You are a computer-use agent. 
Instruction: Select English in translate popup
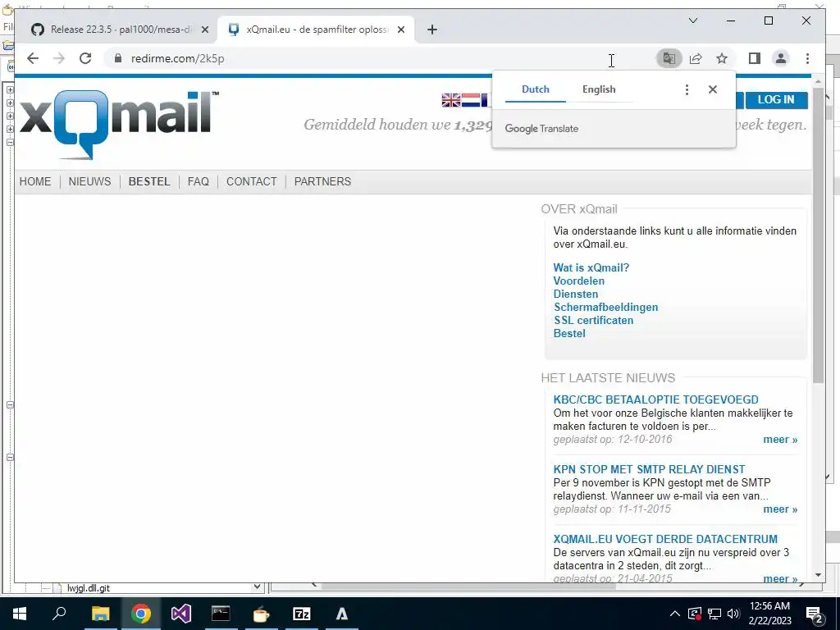599,89
